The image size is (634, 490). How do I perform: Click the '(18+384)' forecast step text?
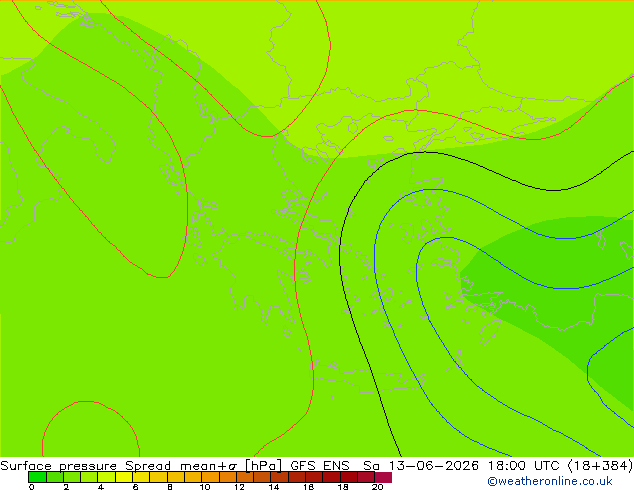click(600, 466)
